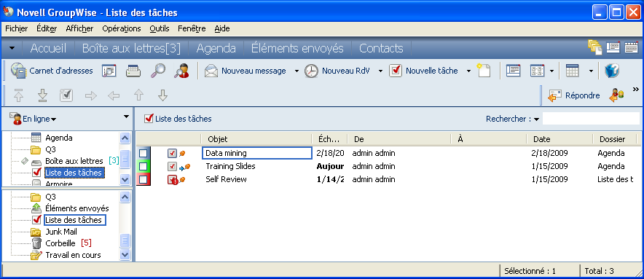
Task: Switch to the Agenda tab
Action: pyautogui.click(x=216, y=49)
